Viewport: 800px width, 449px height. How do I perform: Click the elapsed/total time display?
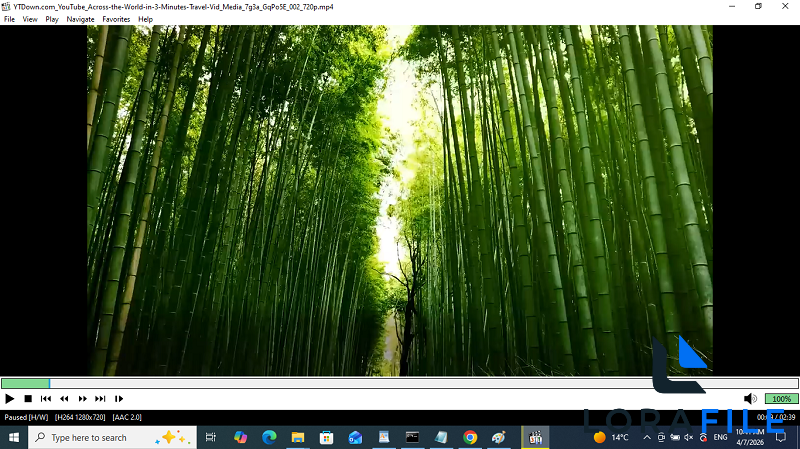click(x=776, y=417)
